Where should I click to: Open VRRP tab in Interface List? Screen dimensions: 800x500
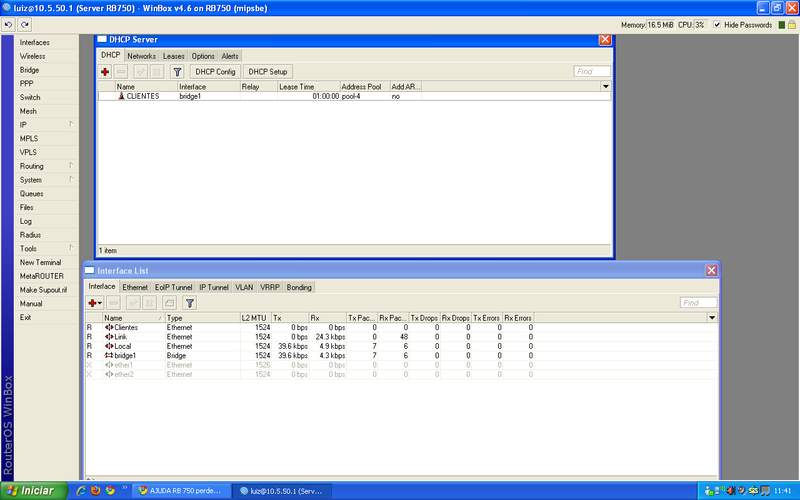(270, 287)
